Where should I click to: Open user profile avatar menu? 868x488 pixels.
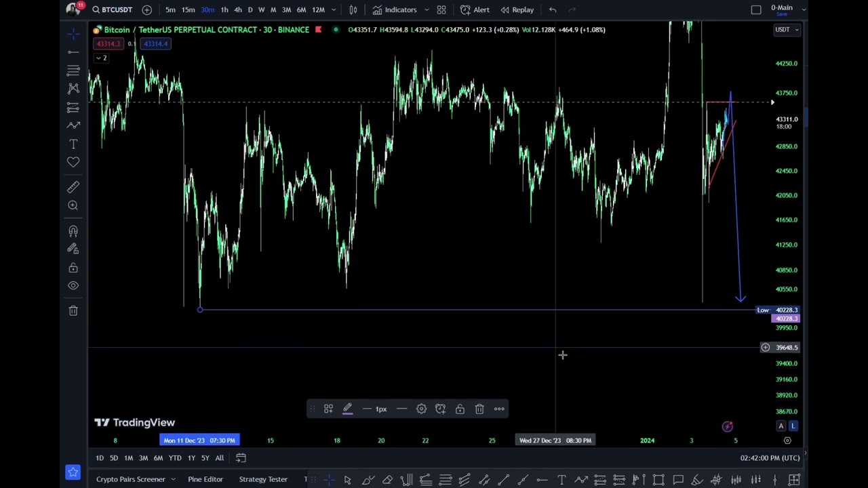(73, 9)
